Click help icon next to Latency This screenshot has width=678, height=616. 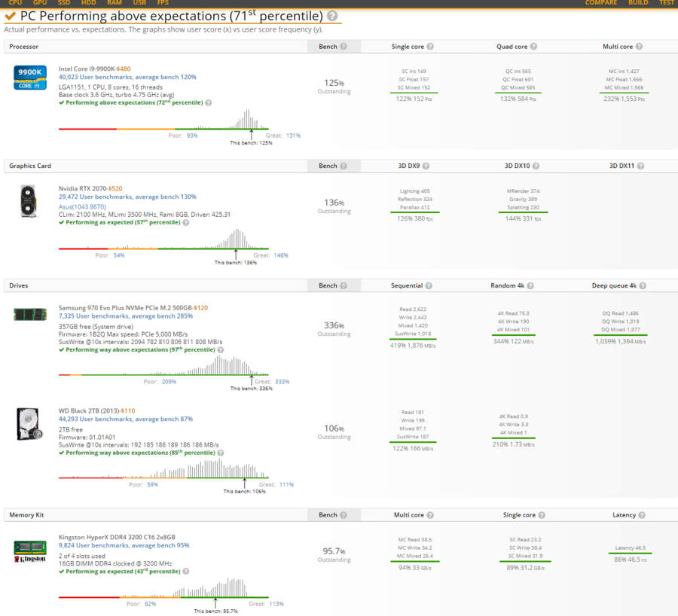pyautogui.click(x=642, y=515)
